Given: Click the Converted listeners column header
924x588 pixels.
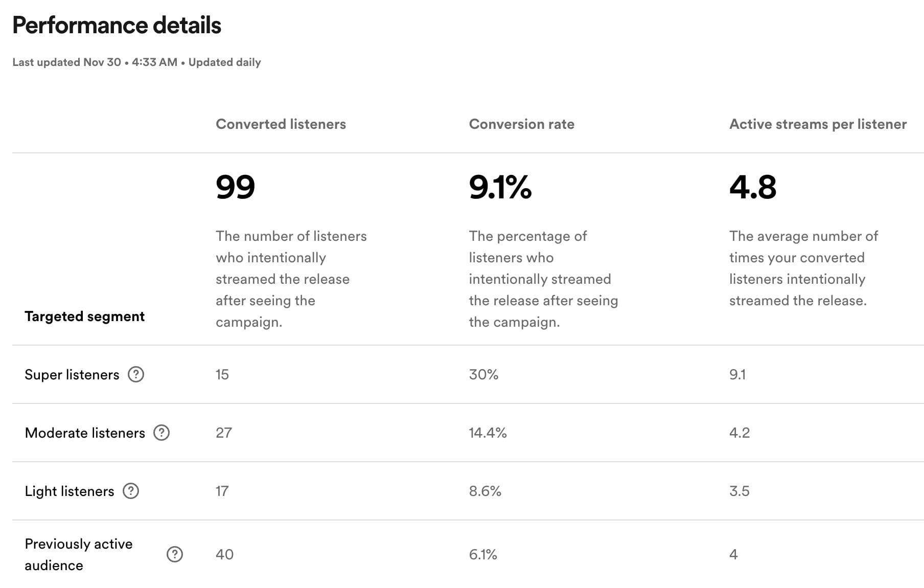Looking at the screenshot, I should pyautogui.click(x=281, y=124).
